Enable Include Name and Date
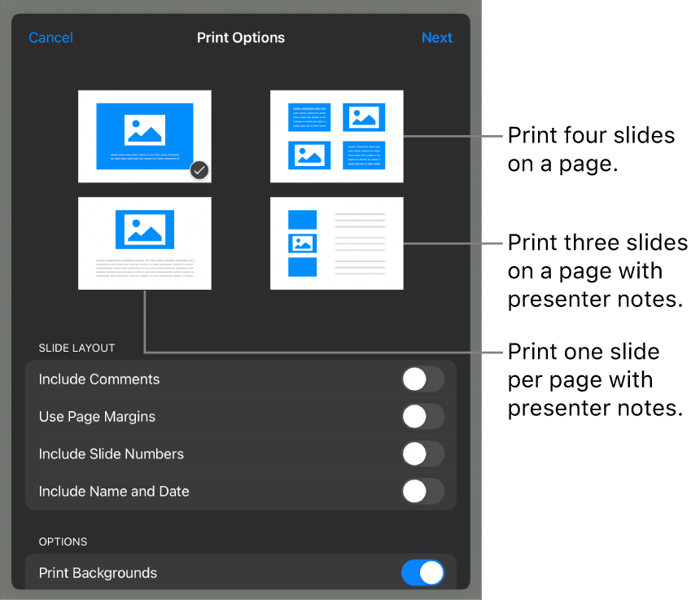This screenshot has width=700, height=600. pyautogui.click(x=422, y=492)
